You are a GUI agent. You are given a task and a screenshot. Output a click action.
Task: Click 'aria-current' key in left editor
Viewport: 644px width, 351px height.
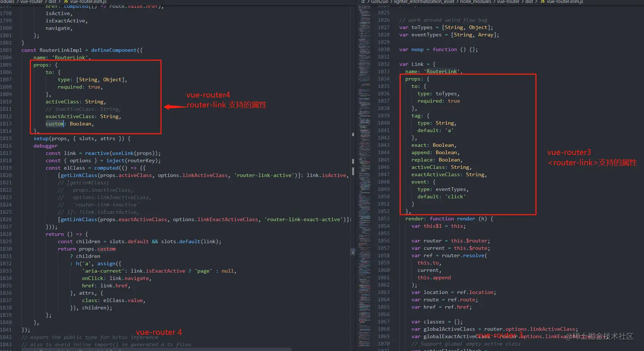pyautogui.click(x=105, y=271)
